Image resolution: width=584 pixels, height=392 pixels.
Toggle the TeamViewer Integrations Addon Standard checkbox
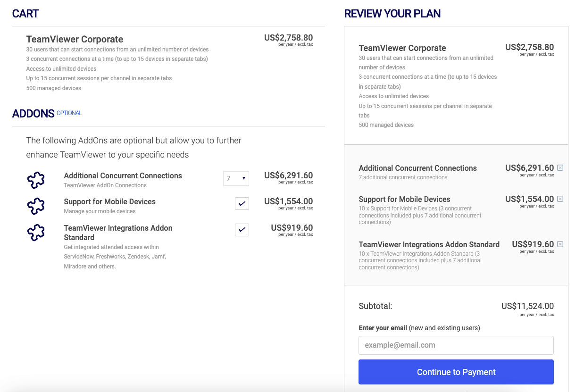(242, 230)
